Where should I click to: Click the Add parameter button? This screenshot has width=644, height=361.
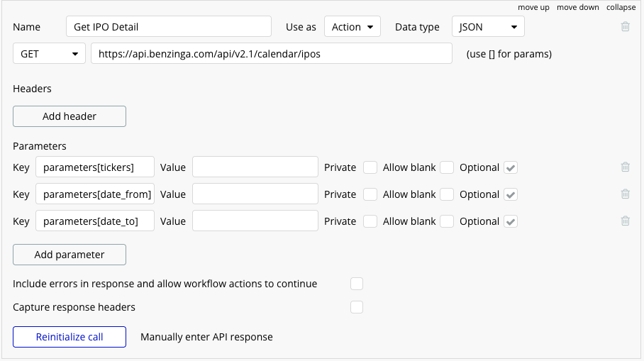[70, 255]
